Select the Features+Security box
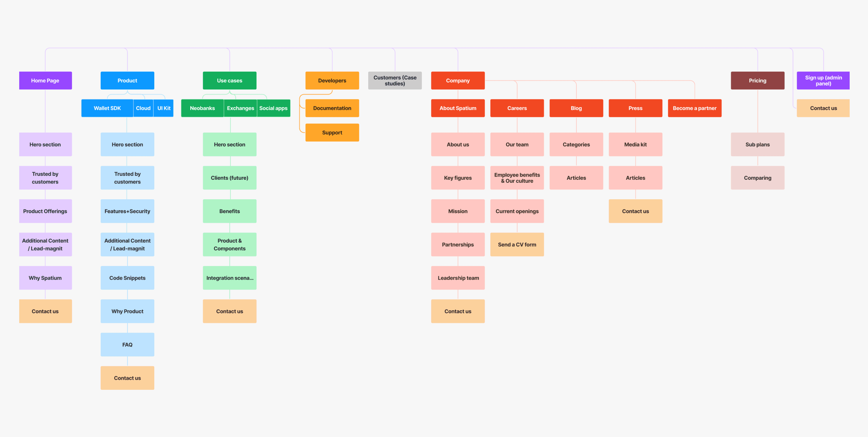Screen dimensions: 868x437 (127, 211)
